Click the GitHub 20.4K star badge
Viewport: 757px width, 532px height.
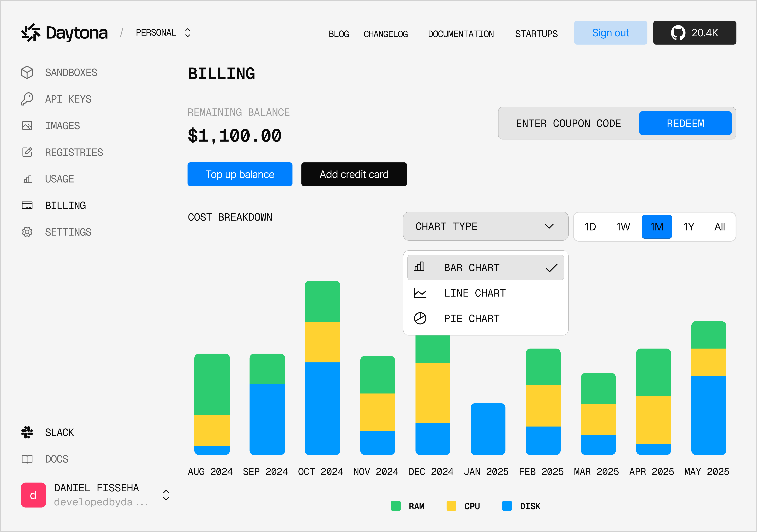pos(694,33)
